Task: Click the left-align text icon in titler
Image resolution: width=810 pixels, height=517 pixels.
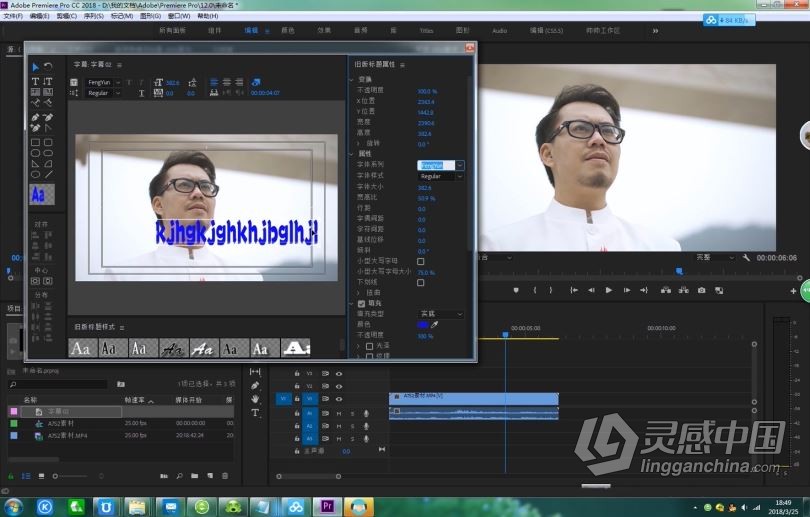Action: 214,82
